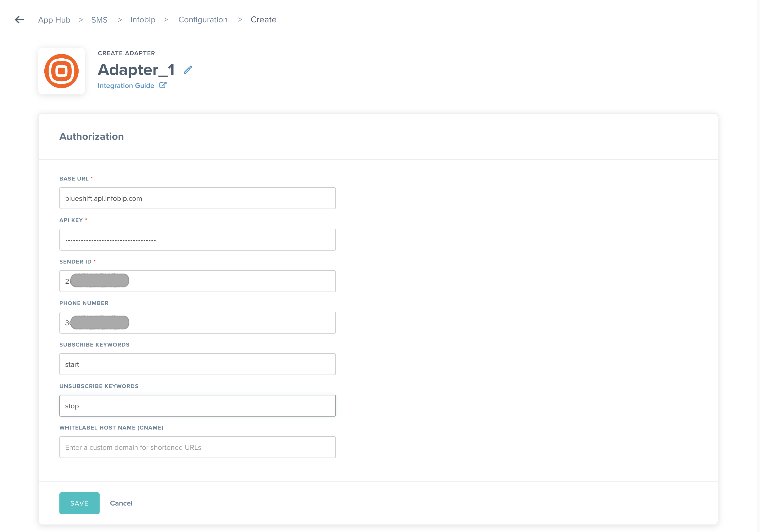Viewport: 760px width, 532px height.
Task: Focus the Whitelabel Host Name field
Action: click(197, 447)
